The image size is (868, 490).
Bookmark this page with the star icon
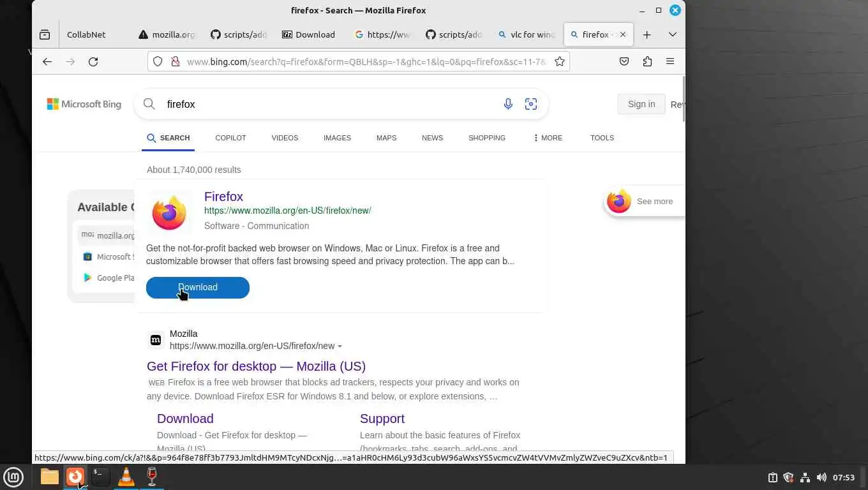pyautogui.click(x=560, y=61)
